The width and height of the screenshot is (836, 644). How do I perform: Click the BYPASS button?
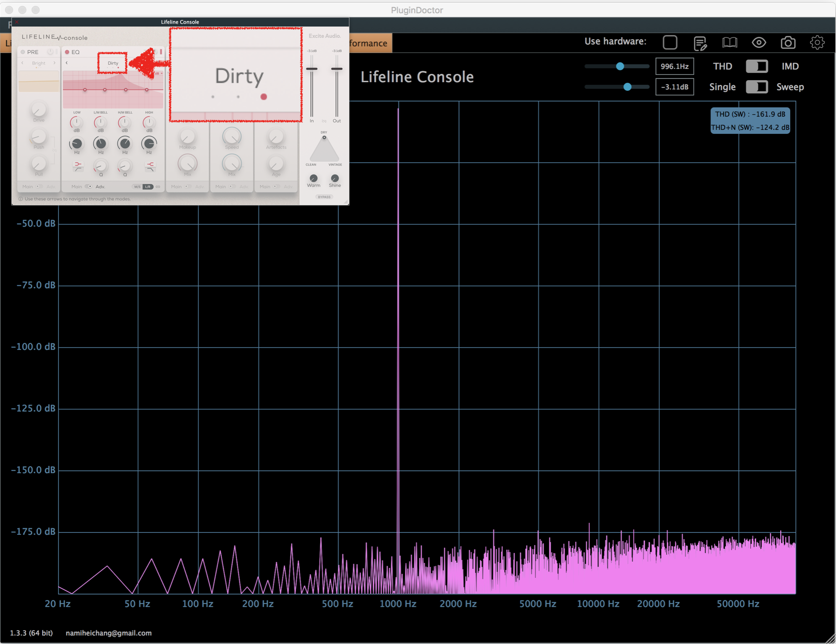(324, 197)
